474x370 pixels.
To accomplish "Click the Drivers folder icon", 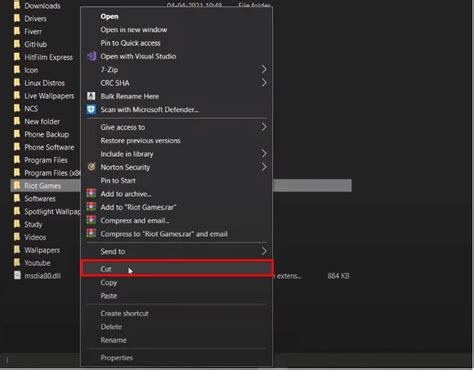I will pyautogui.click(x=17, y=18).
